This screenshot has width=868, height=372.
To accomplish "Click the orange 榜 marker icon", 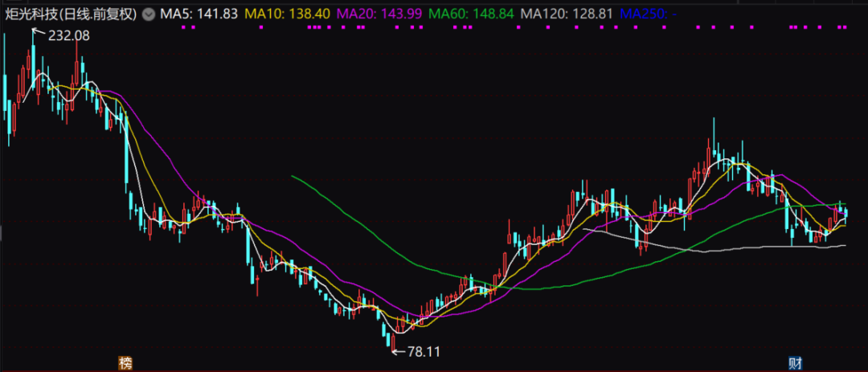I will point(125,363).
